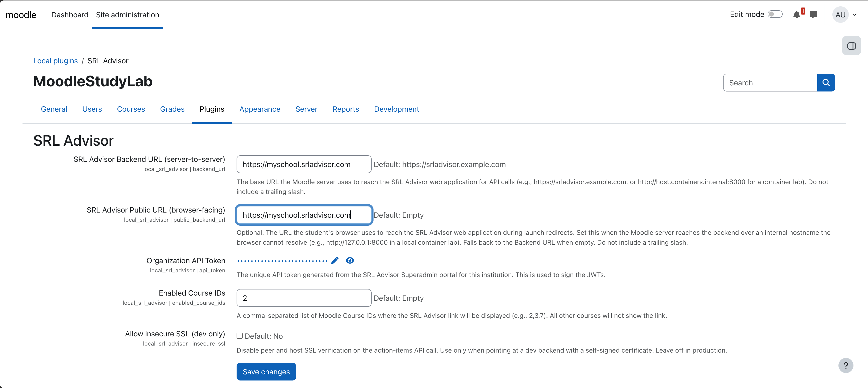
Task: Click the 'local_srl_advisor | enabled_course_ids' label
Action: point(174,303)
